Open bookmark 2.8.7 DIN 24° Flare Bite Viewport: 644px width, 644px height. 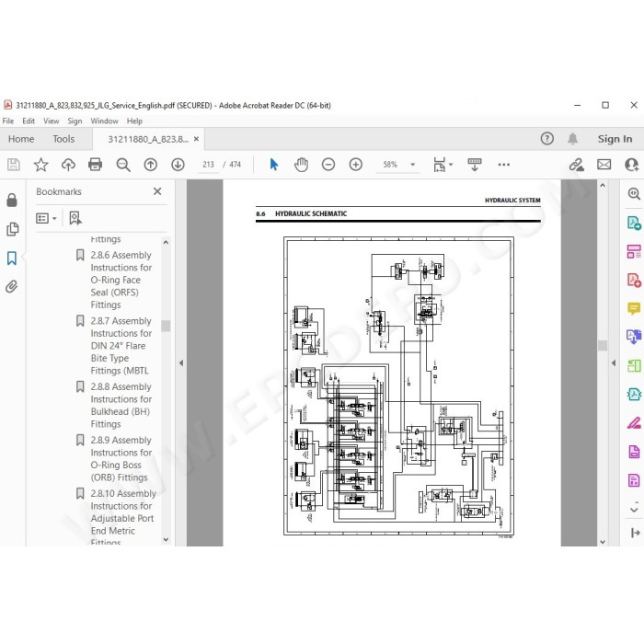121,345
